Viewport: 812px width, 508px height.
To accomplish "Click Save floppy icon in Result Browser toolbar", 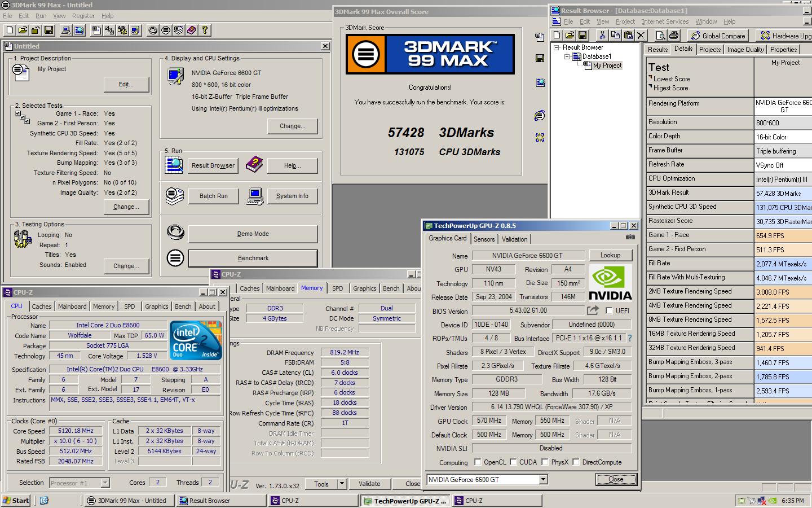I will 582,35.
